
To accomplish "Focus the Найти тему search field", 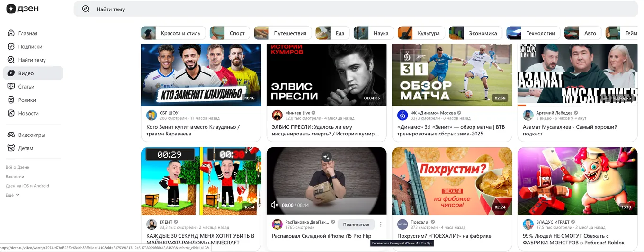I will click(356, 9).
